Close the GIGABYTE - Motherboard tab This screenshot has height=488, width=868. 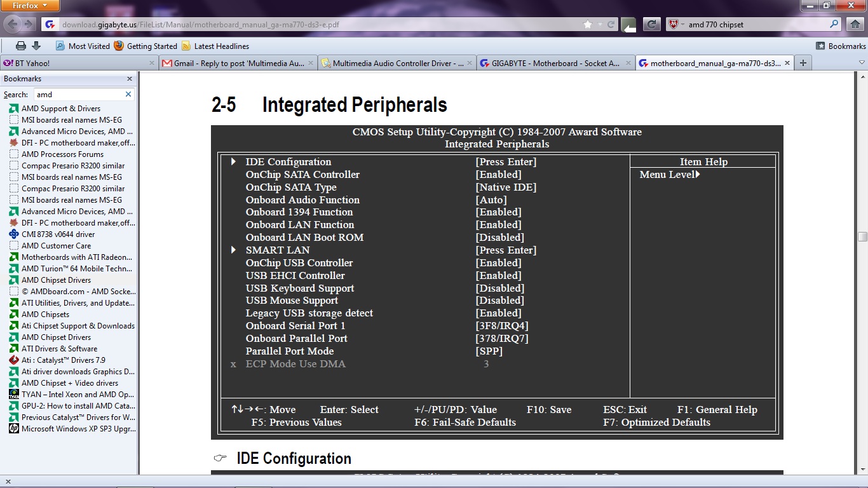point(629,63)
